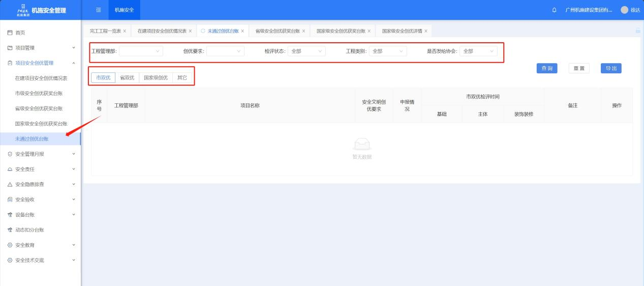Open the 国家级安全创优详情 tab
This screenshot has width=644, height=286.
402,31
